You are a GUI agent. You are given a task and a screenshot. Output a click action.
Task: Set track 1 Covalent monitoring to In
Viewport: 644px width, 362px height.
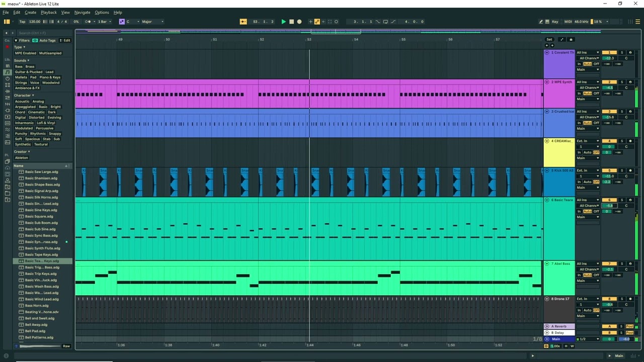[x=579, y=64]
